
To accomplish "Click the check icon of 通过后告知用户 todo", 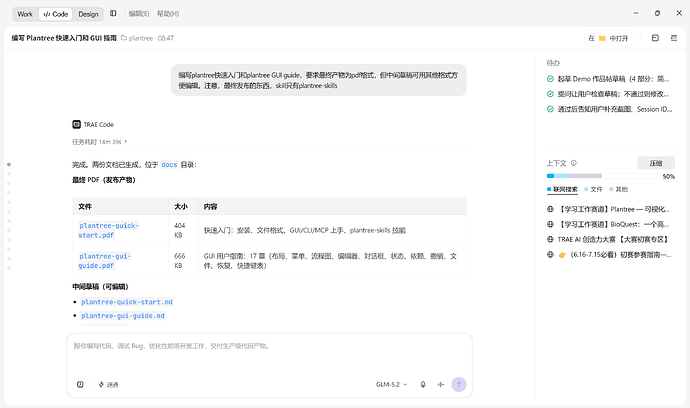I will coord(550,109).
